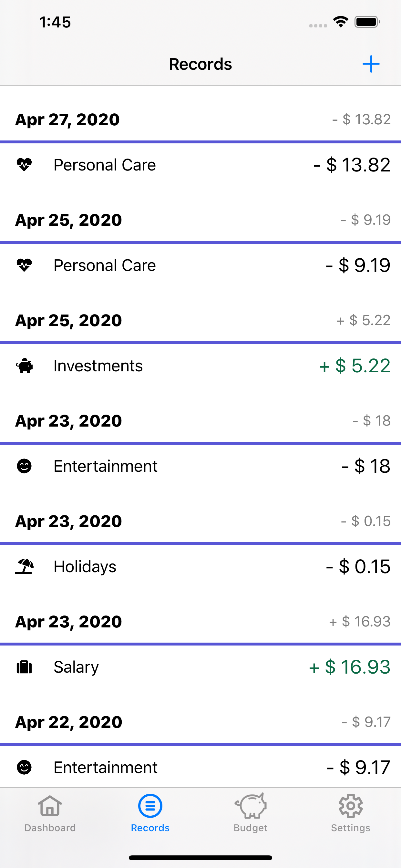Click smiley icon beside the $9.17 Entertainment record
The image size is (401, 868).
click(24, 767)
